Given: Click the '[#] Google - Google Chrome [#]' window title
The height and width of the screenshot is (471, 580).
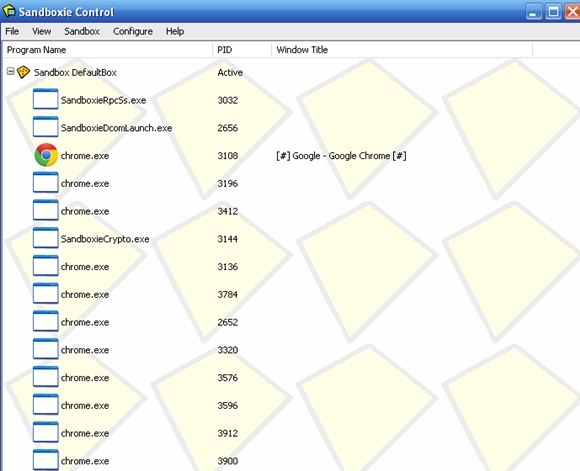Looking at the screenshot, I should [x=341, y=156].
